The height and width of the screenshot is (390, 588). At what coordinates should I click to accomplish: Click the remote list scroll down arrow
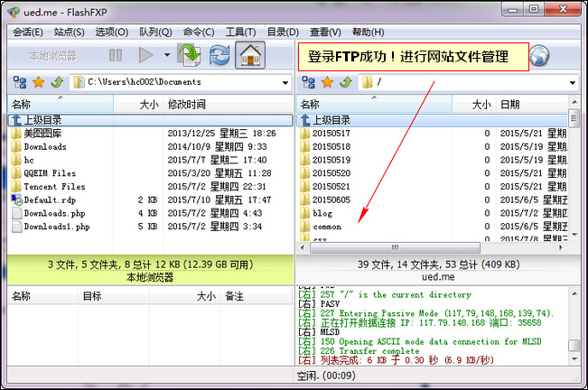coord(574,236)
